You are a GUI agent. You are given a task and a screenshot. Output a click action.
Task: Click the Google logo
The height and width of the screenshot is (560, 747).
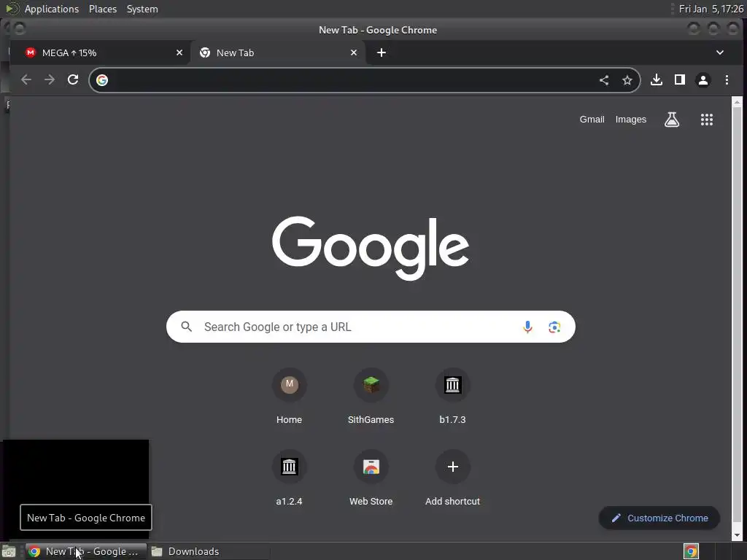click(x=371, y=248)
